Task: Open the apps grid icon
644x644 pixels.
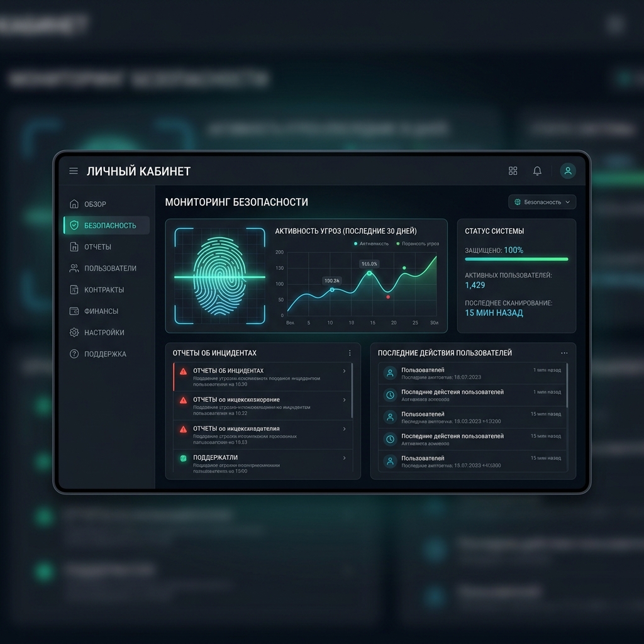Action: (513, 171)
